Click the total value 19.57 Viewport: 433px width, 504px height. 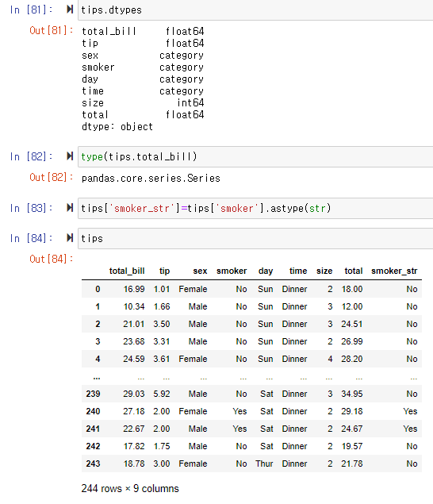coord(352,446)
